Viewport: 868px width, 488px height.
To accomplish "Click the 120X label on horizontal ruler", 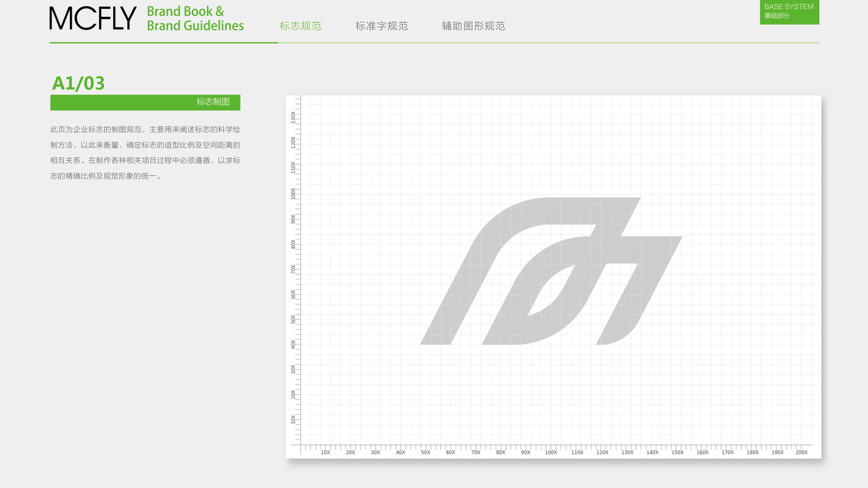I will point(602,452).
